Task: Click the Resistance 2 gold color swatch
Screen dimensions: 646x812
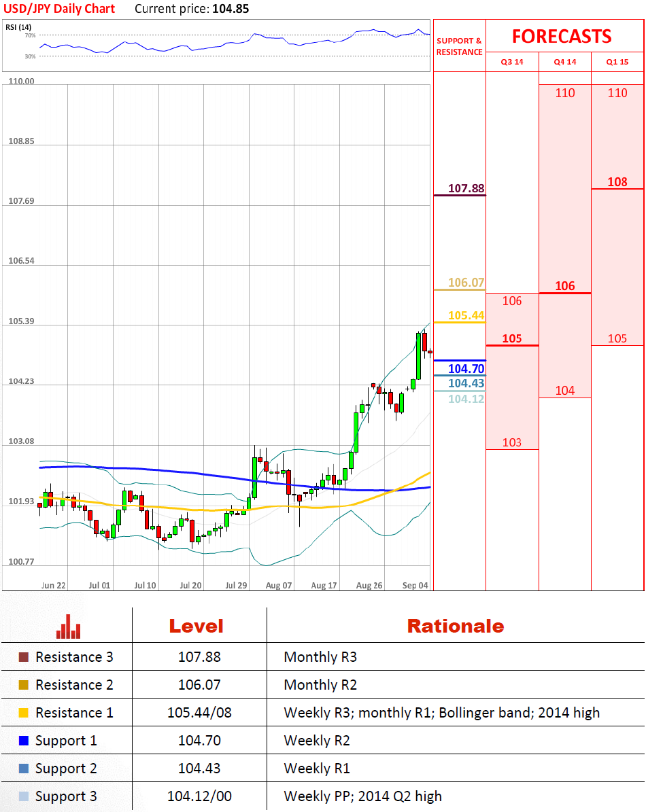Action: 23,685
